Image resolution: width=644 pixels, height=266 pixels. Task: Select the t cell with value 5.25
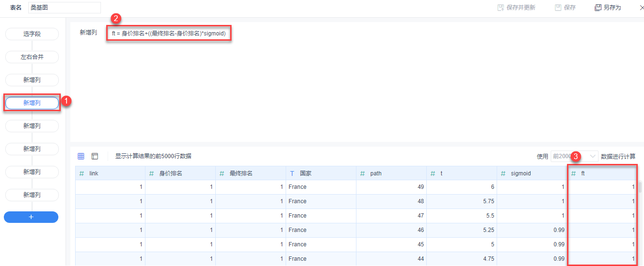(462, 230)
